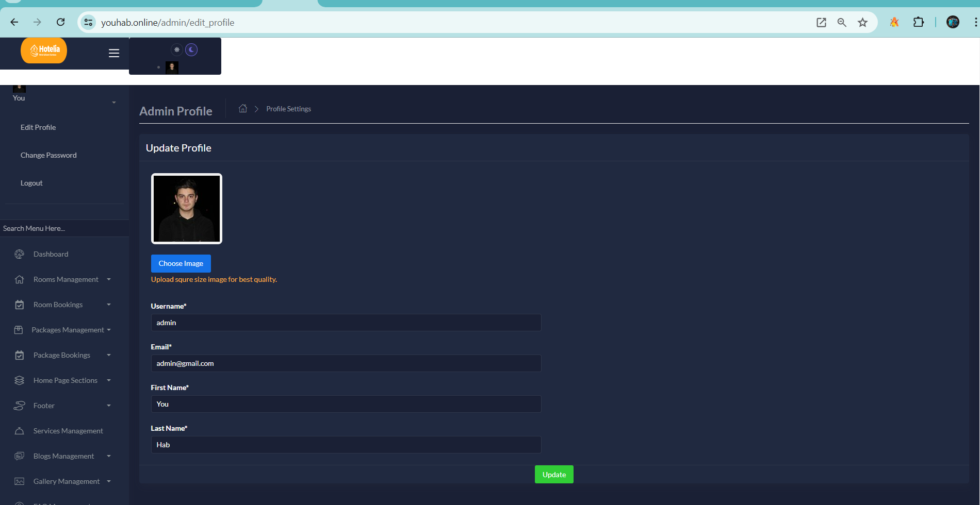
Task: Click the Blogs Management chat icon
Action: point(20,456)
